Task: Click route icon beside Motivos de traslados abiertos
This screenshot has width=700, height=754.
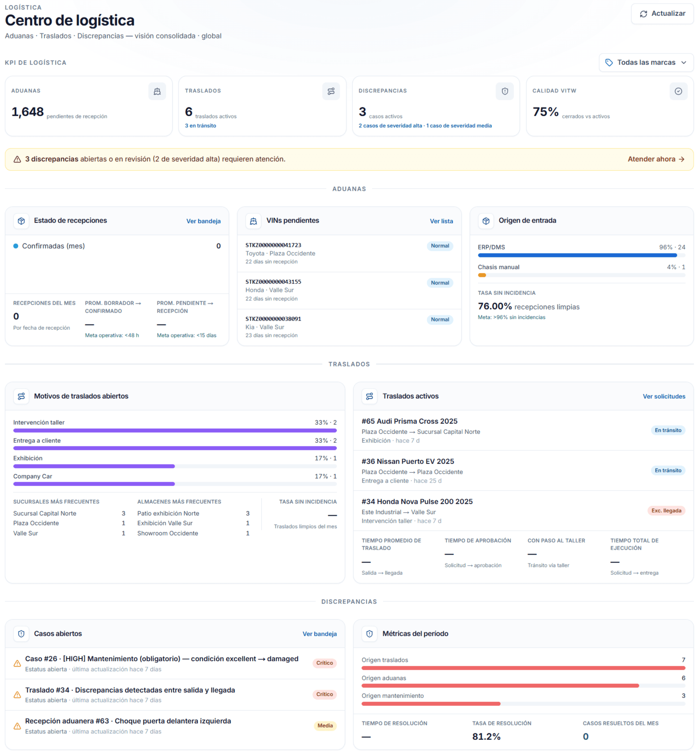Action: tap(21, 396)
